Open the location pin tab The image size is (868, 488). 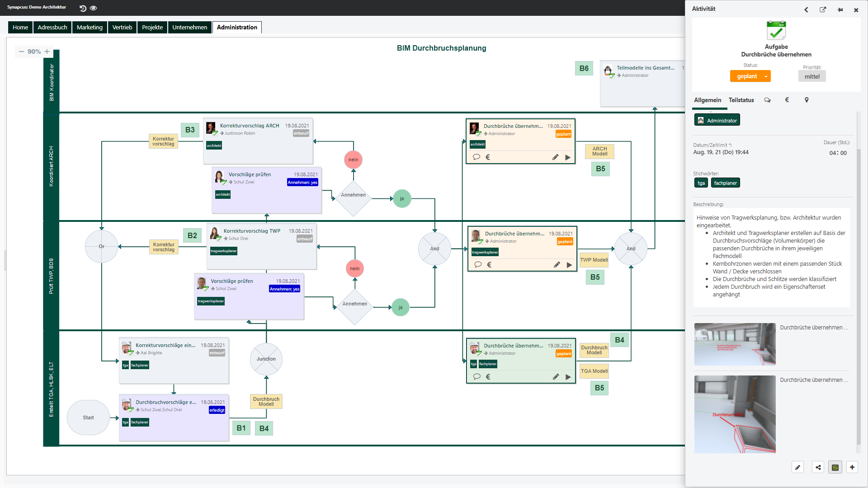(807, 100)
